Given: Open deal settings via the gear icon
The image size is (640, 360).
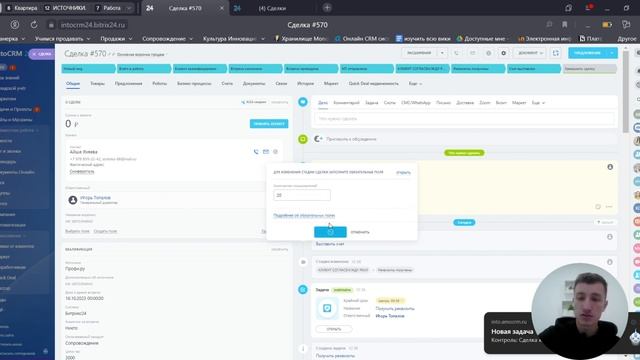Looking at the screenshot, I should (504, 53).
